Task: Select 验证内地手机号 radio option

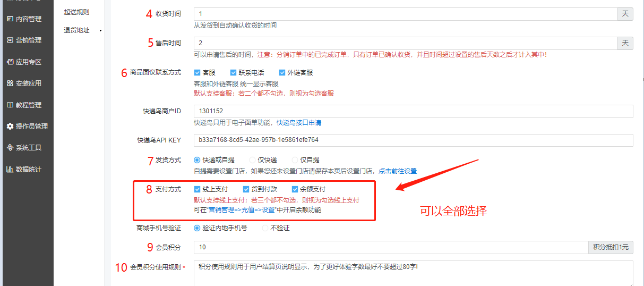Action: click(x=197, y=228)
